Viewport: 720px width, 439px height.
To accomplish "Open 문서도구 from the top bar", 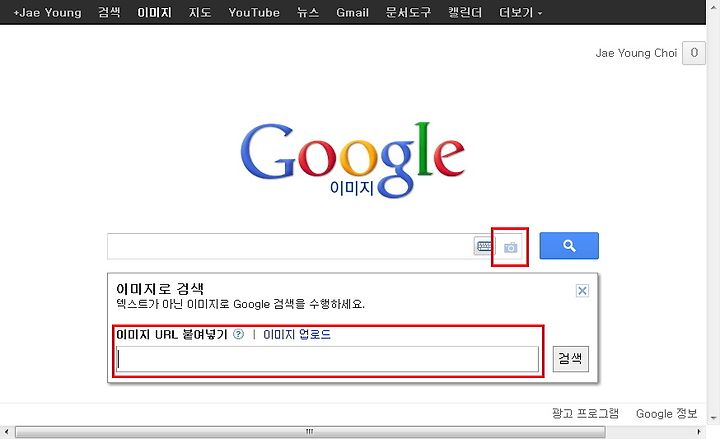I will point(408,12).
